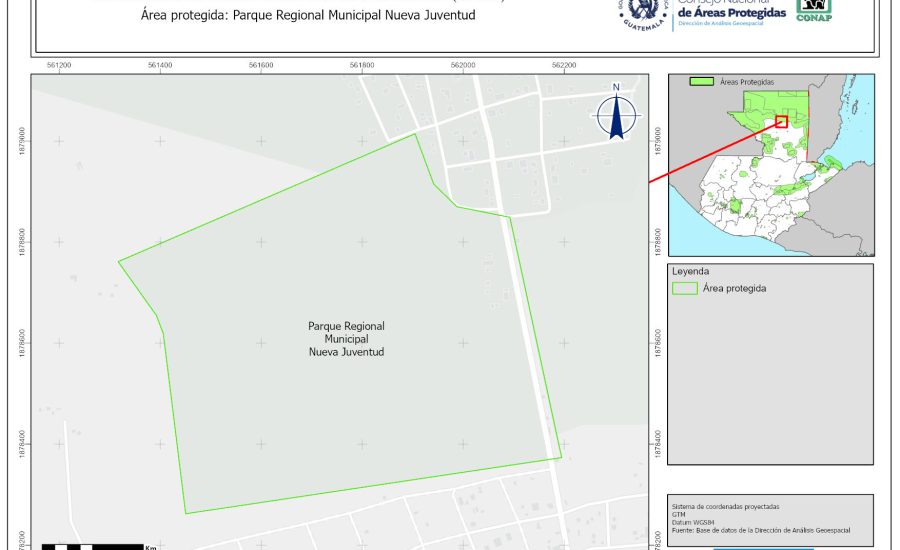Viewport: 900px width, 550px height.
Task: Select the 561200 easting coordinate label
Action: click(59, 65)
